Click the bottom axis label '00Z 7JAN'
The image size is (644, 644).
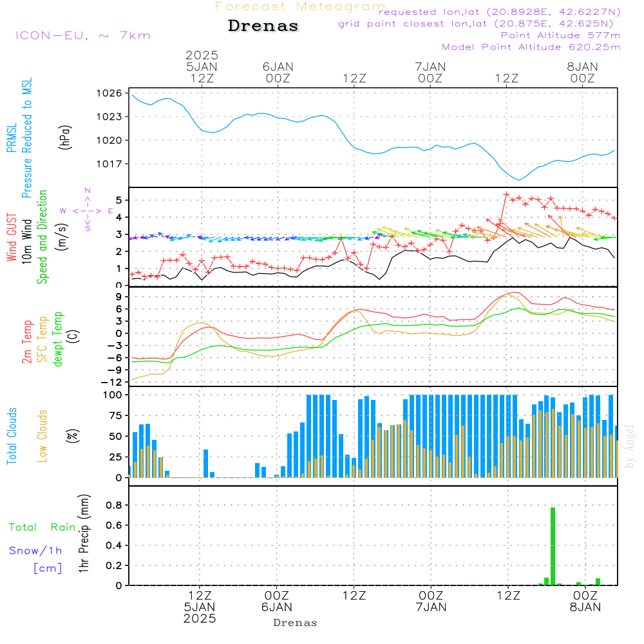(x=431, y=601)
